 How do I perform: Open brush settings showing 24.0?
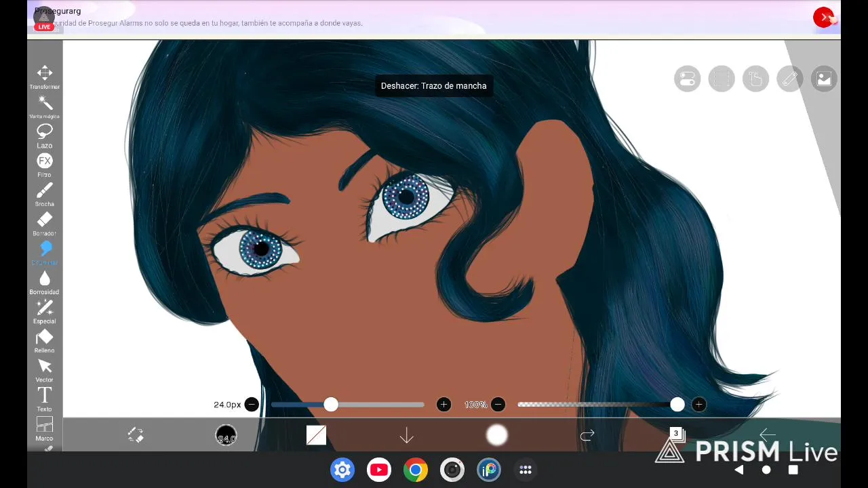(x=226, y=435)
